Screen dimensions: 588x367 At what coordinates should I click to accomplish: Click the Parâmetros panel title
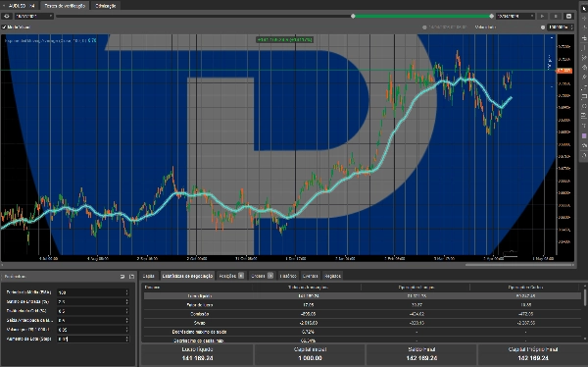click(x=16, y=277)
